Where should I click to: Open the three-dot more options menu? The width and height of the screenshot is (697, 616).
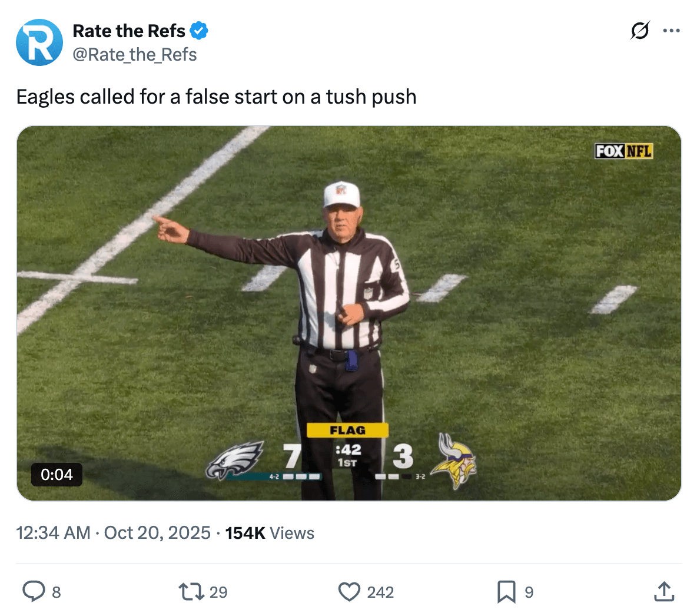(671, 31)
